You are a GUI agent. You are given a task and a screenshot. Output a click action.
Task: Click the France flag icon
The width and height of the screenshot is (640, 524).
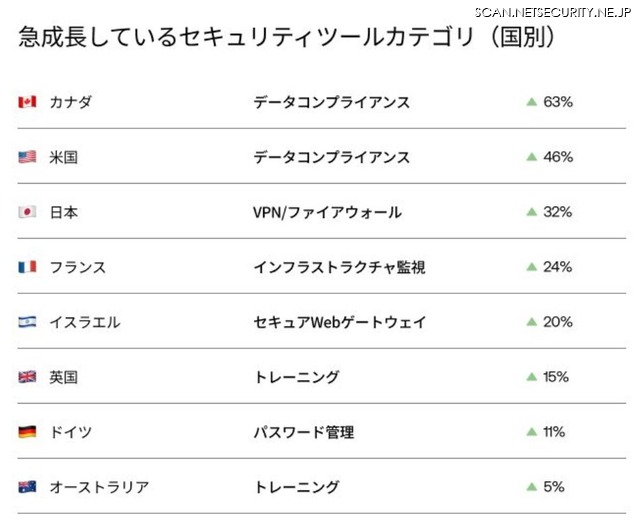pos(27,267)
